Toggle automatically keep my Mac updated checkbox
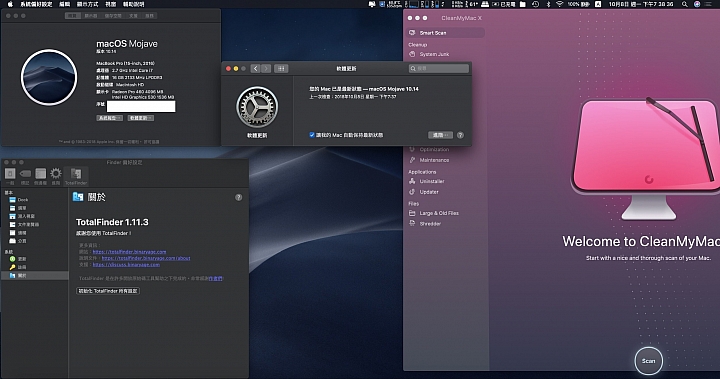This screenshot has height=379, width=720. pos(312,135)
